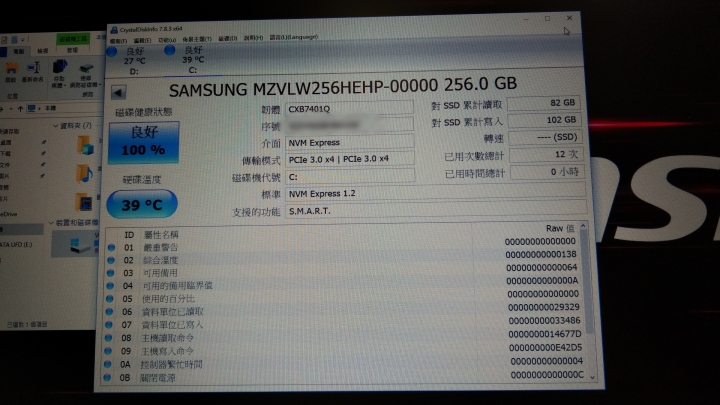Open the 檔案(F) menu in CrystalDiskInfo
The height and width of the screenshot is (405, 720).
(x=118, y=41)
